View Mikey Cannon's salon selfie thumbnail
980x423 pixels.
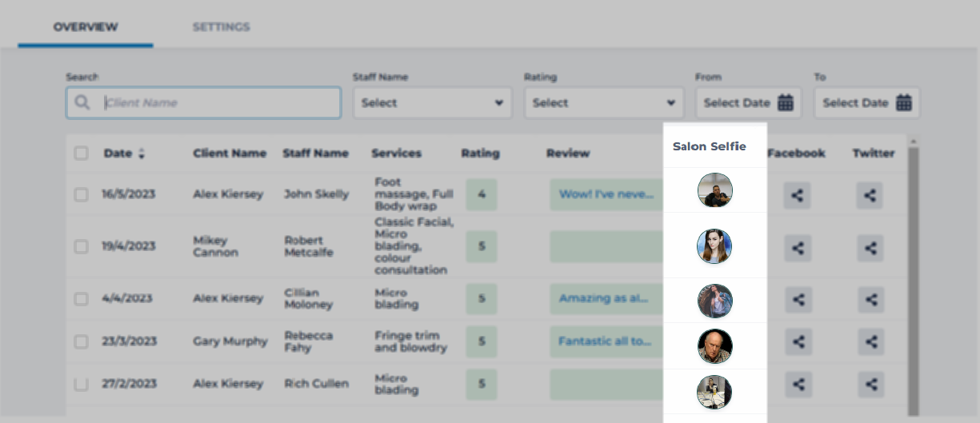[714, 246]
